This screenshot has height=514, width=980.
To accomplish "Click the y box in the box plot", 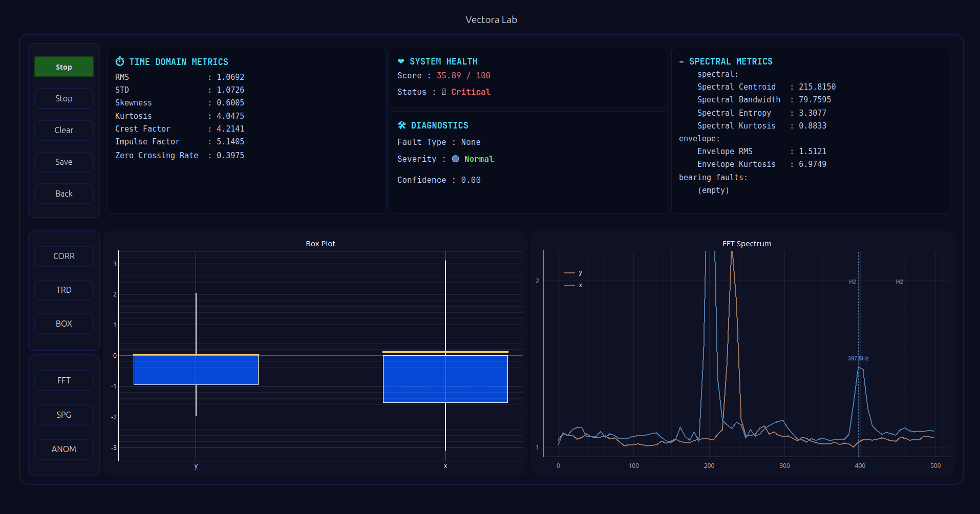I will (196, 370).
